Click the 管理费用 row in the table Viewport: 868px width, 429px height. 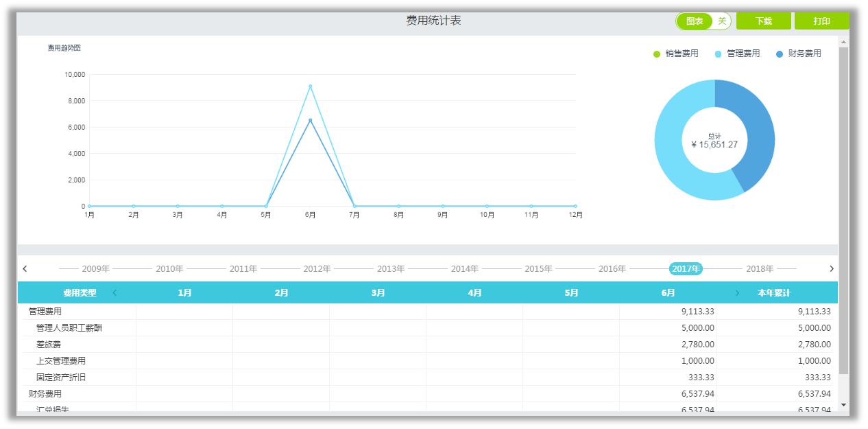point(45,312)
